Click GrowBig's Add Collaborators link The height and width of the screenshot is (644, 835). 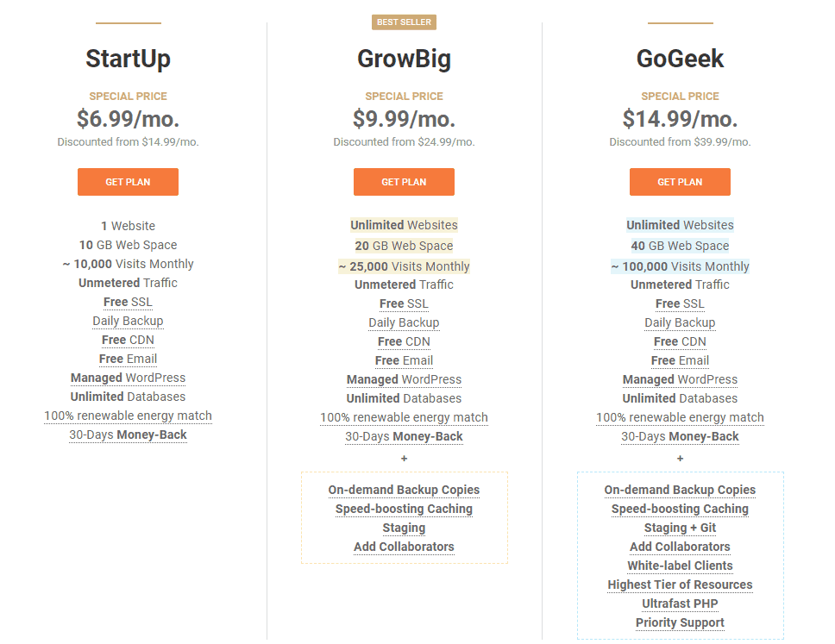pos(404,547)
